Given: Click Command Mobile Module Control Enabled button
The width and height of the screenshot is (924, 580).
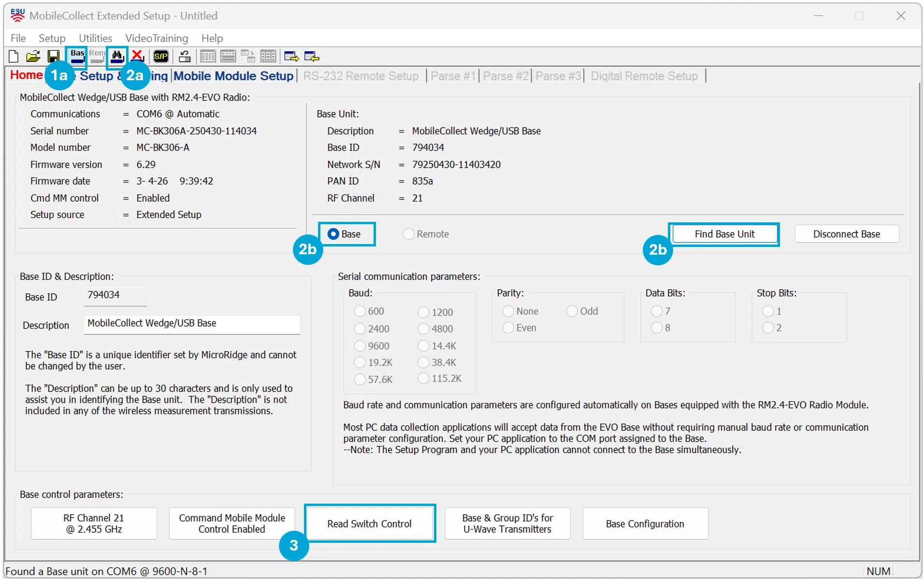Looking at the screenshot, I should click(x=232, y=523).
